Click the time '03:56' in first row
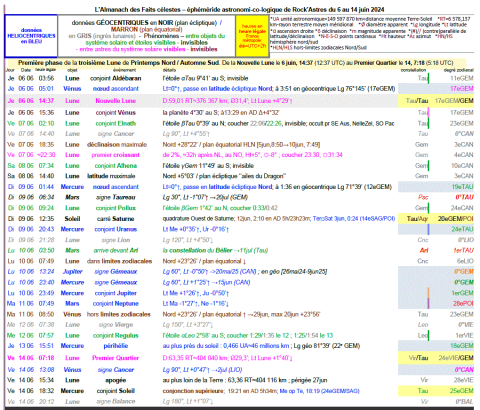480x410 pixels. point(46,78)
